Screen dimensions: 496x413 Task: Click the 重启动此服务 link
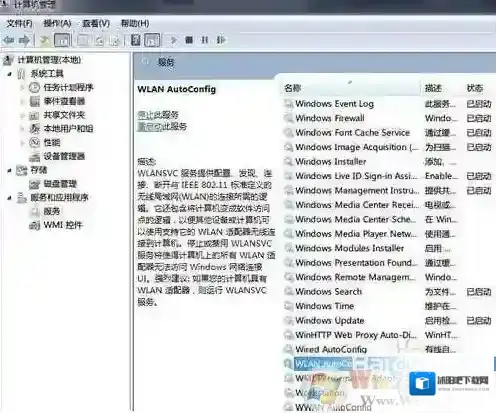point(162,127)
